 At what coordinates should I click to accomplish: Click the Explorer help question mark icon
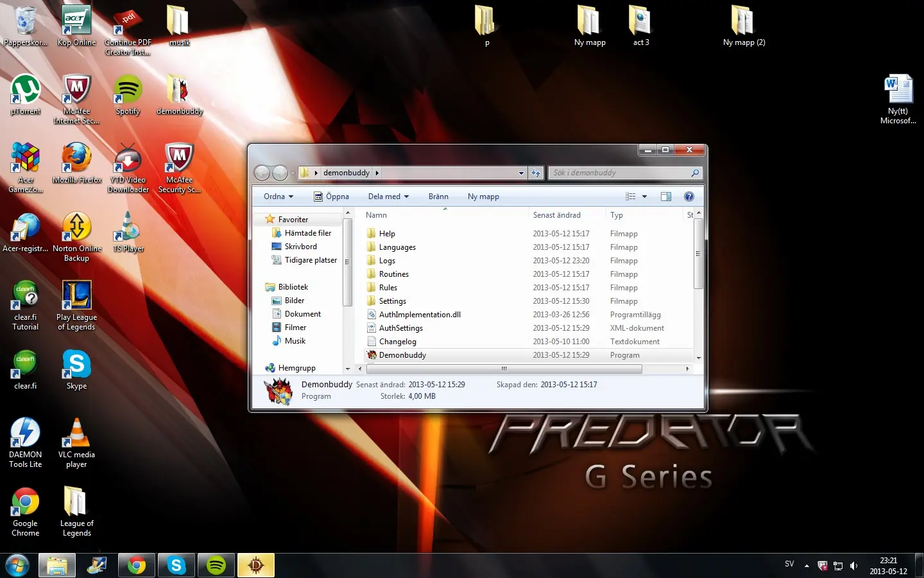click(689, 197)
